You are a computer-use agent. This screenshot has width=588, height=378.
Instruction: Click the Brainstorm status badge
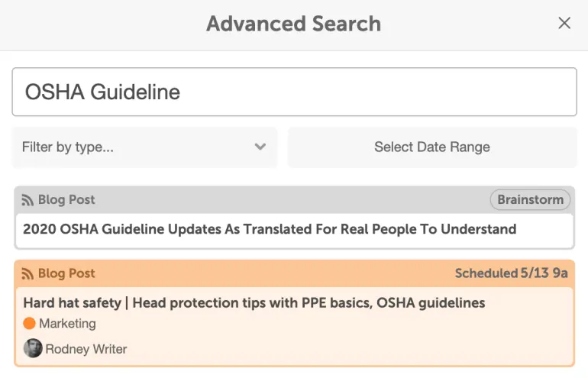[x=530, y=199]
